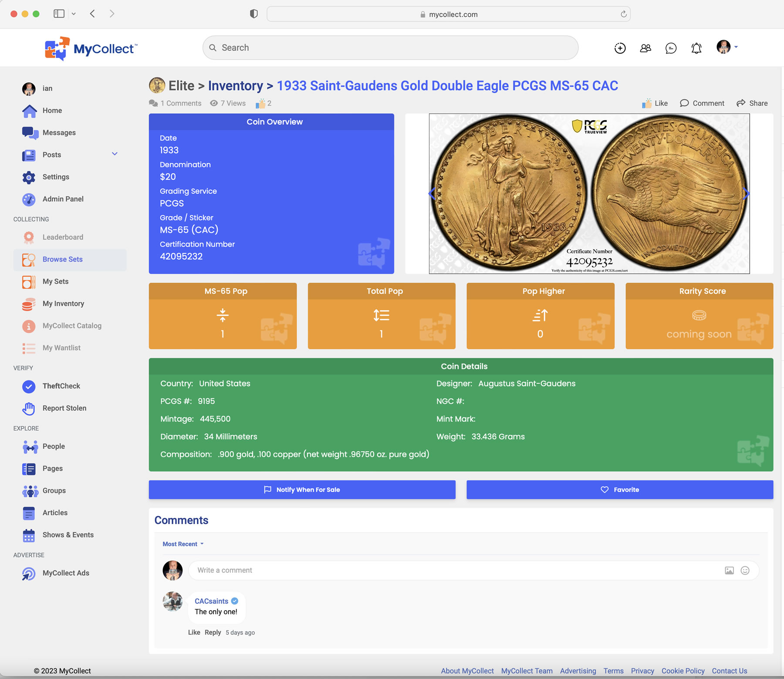Image resolution: width=784 pixels, height=679 pixels.
Task: Expand the Posts sidebar submenu
Action: [115, 154]
